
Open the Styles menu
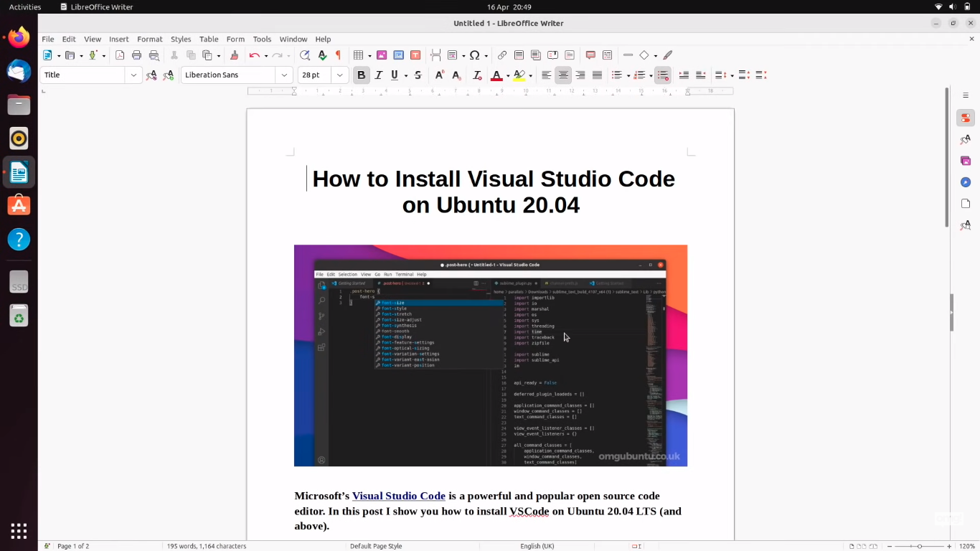[x=181, y=39]
